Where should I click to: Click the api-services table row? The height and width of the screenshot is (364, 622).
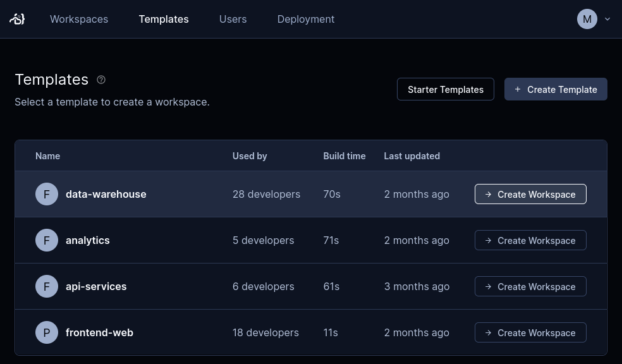(284, 286)
